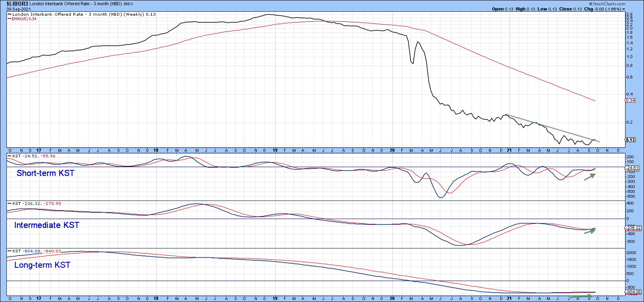This screenshot has height=302, width=644.
Task: Click the red down-arrow beside Chg value
Action: click(x=623, y=9)
